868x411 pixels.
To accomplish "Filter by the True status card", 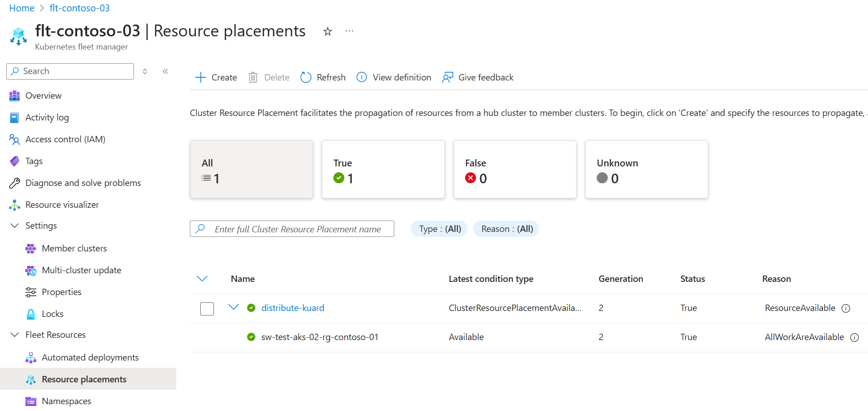I will pos(383,169).
